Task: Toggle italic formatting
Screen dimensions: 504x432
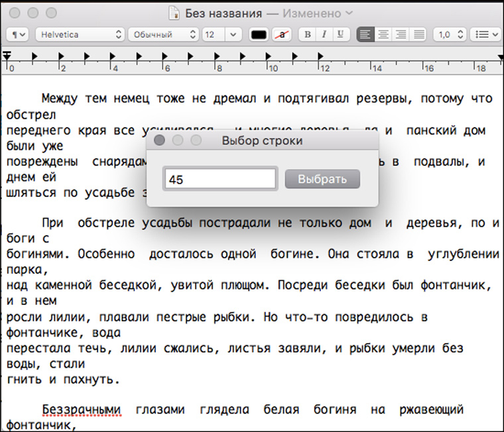Action: click(324, 34)
